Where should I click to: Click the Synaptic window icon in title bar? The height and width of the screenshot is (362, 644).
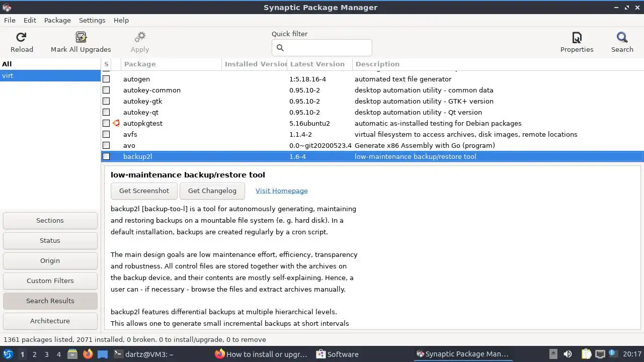point(6,7)
